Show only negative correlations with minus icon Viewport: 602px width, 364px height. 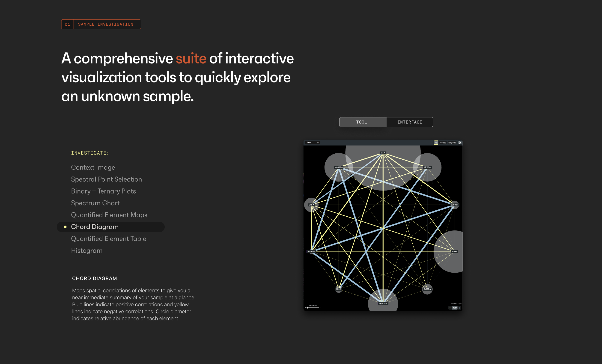tap(450, 308)
